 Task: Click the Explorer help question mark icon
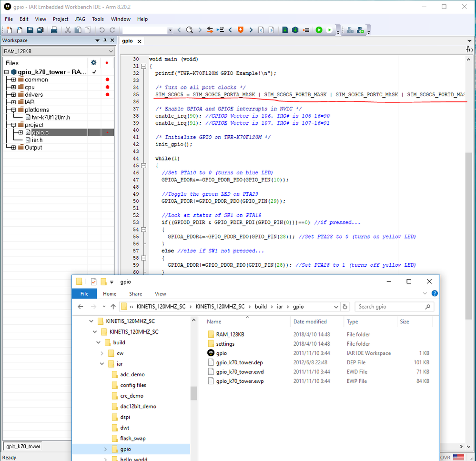[x=435, y=293]
